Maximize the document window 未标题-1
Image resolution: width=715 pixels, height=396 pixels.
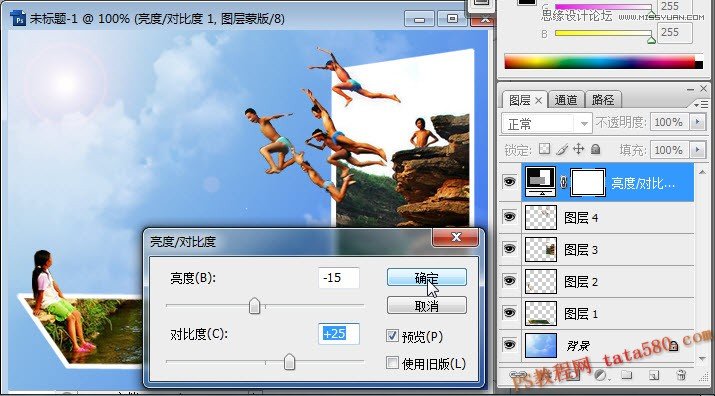tap(452, 19)
